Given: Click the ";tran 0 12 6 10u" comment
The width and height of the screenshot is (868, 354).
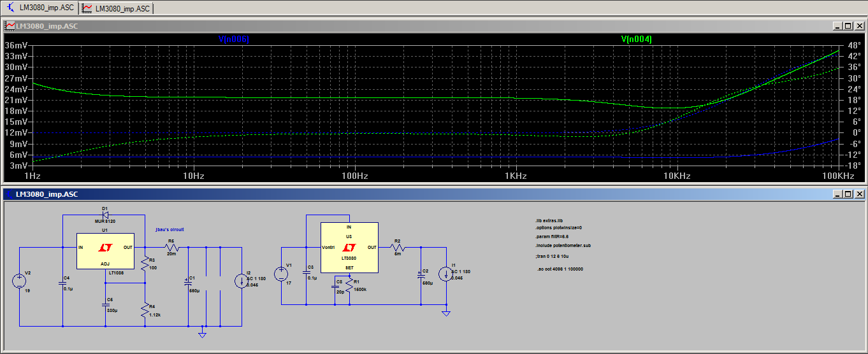Looking at the screenshot, I should point(554,256).
